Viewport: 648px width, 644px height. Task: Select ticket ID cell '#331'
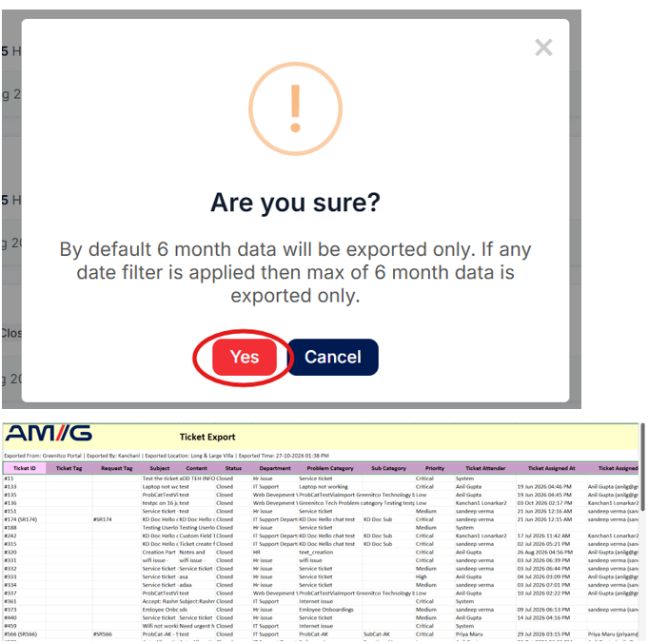click(x=25, y=560)
